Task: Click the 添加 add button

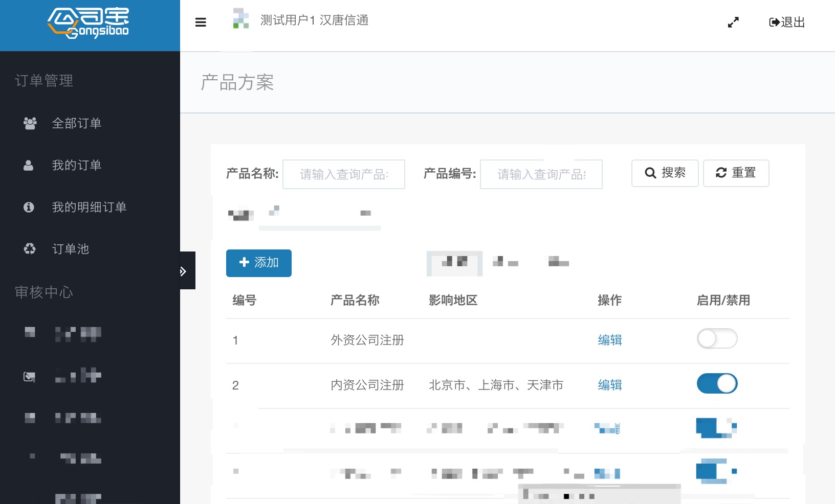Action: point(259,263)
